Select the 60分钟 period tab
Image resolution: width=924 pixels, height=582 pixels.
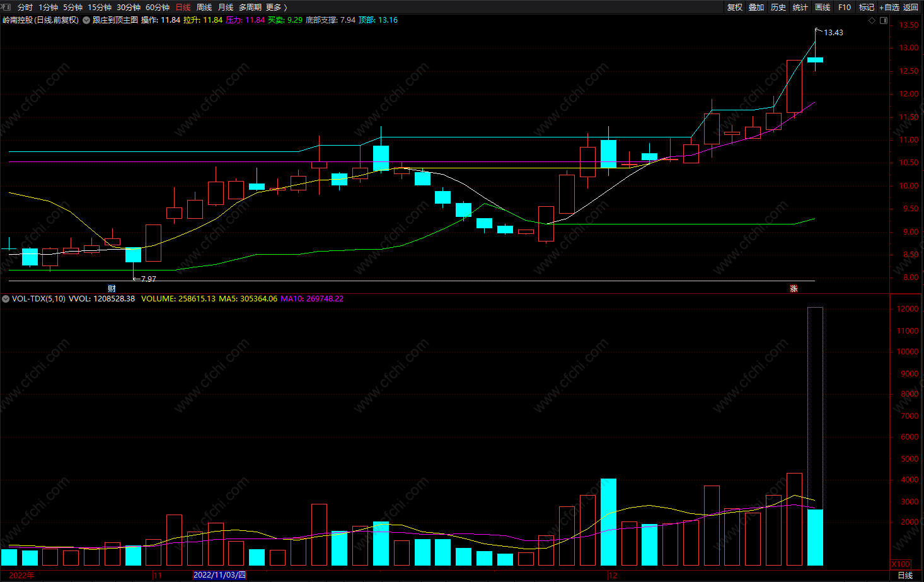coord(158,8)
